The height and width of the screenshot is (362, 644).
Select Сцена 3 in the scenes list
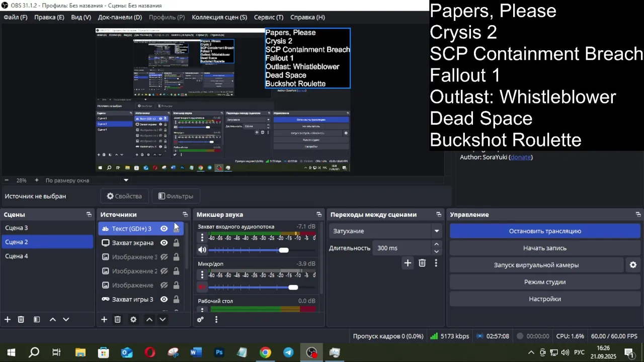coord(47,228)
